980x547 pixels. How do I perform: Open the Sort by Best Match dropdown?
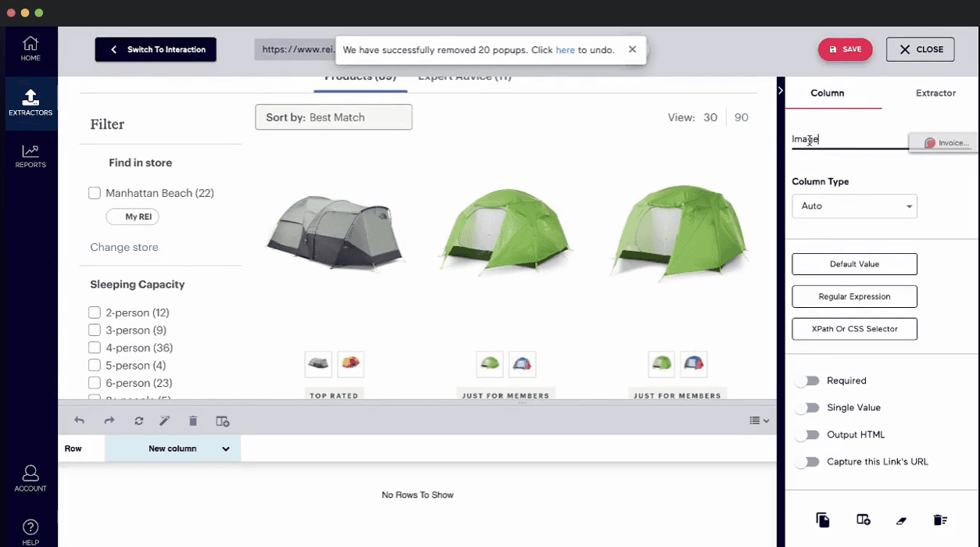tap(334, 117)
